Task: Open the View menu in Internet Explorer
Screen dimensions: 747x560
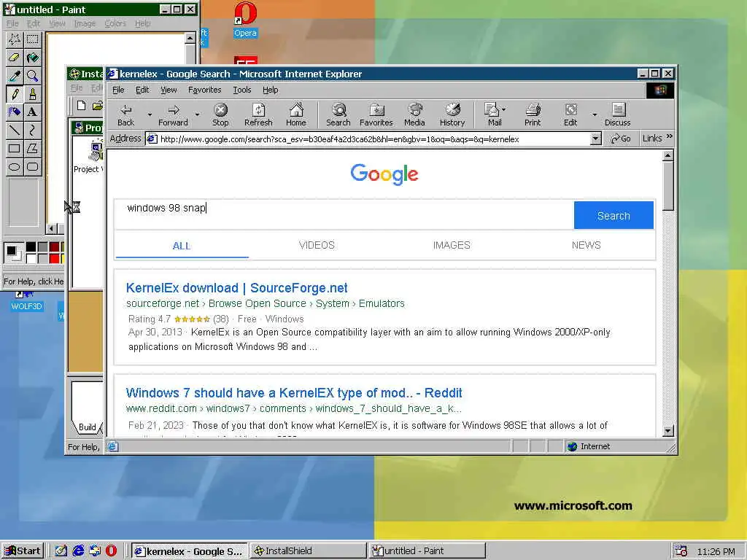Action: pyautogui.click(x=169, y=90)
